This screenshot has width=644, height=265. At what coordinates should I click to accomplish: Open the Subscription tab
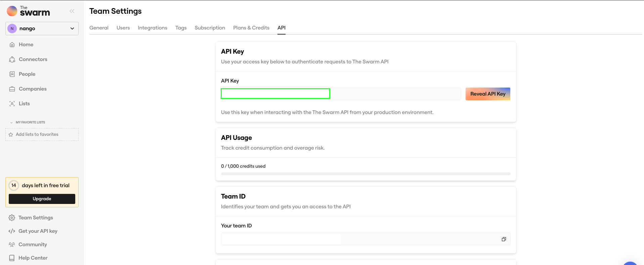(210, 28)
